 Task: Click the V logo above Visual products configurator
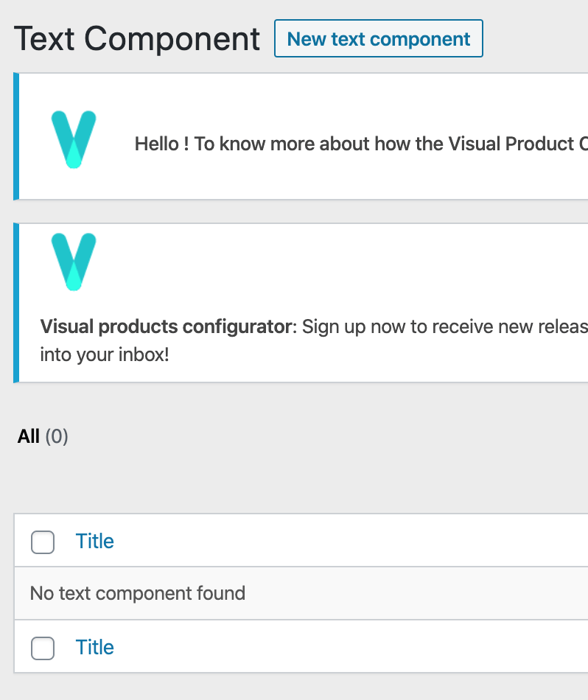tap(74, 262)
